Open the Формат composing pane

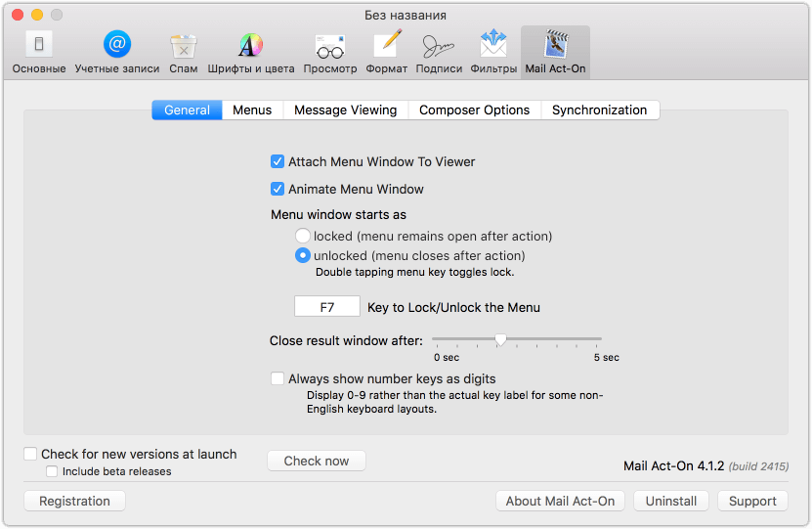point(386,53)
